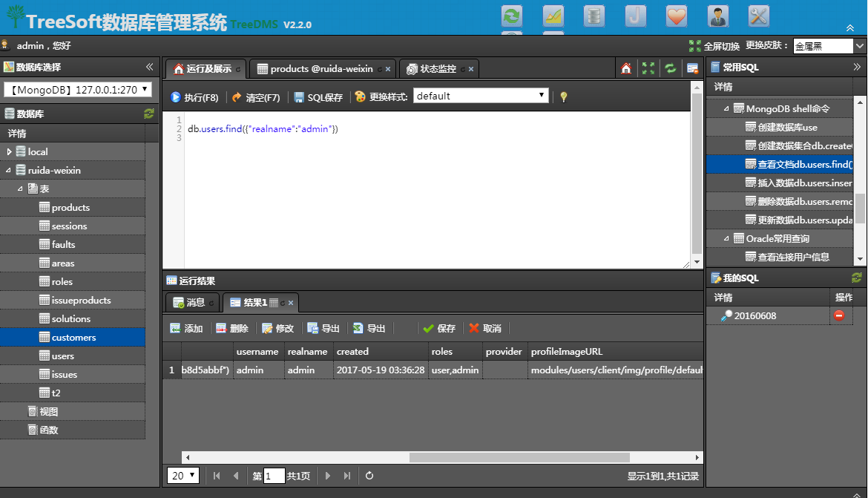Delete saved SQL 20160608 via red icon
The width and height of the screenshot is (868, 498).
[x=839, y=315]
